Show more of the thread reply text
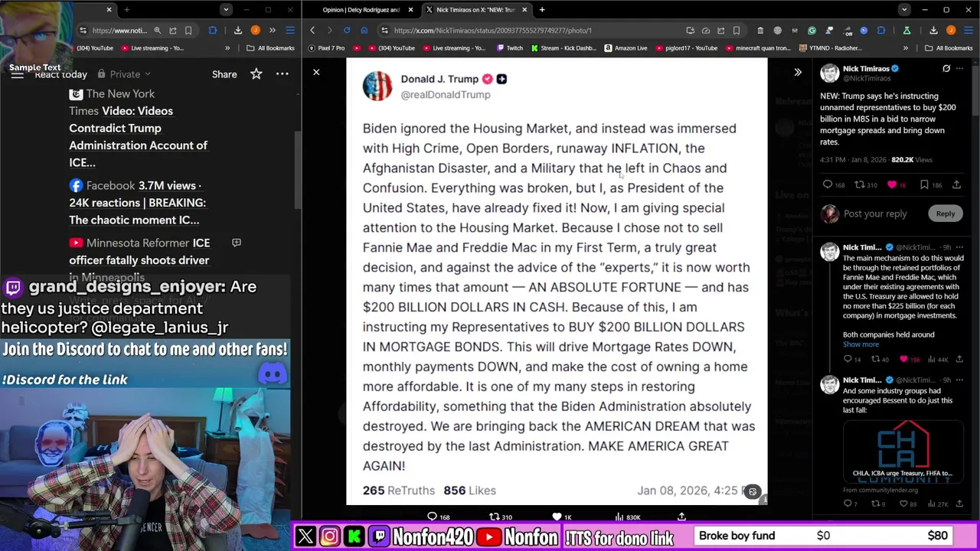The height and width of the screenshot is (551, 980). point(861,344)
